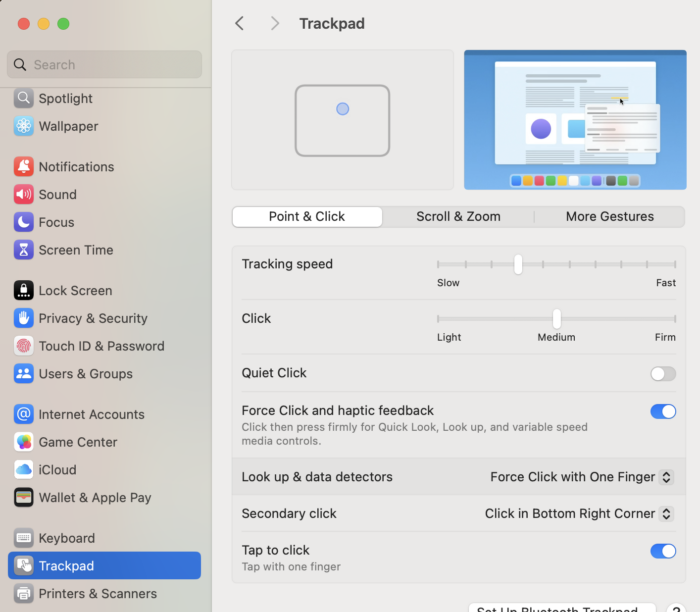This screenshot has width=700, height=612.
Task: Disable Force Click and haptic feedback
Action: pos(662,411)
